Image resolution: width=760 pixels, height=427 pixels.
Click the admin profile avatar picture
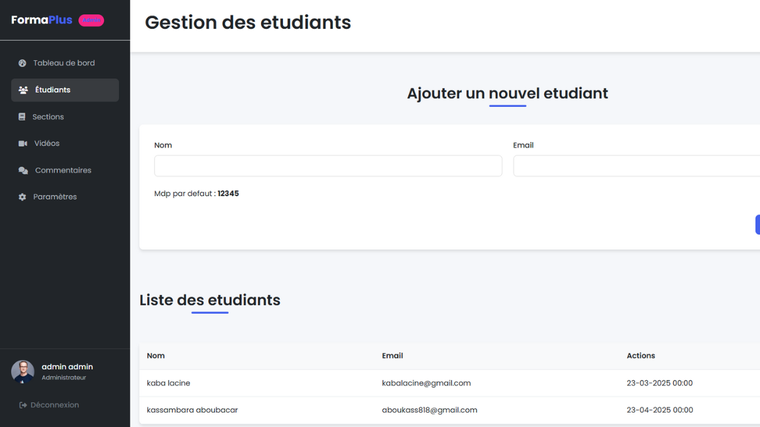22,372
